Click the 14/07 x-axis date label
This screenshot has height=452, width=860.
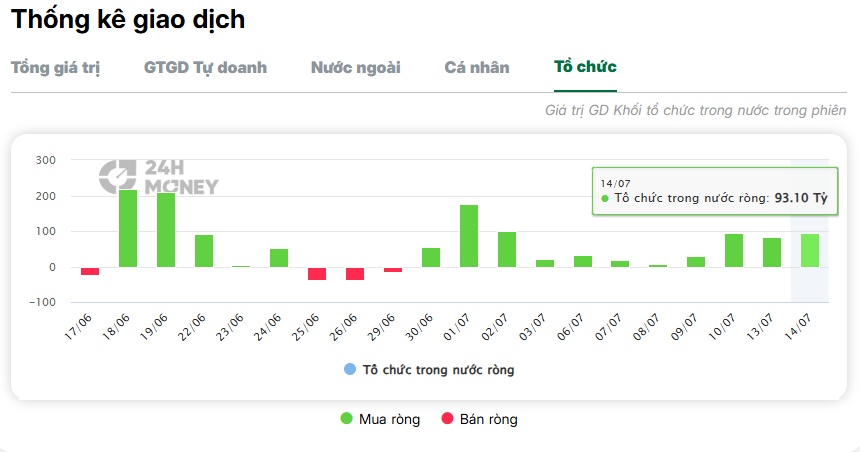click(x=798, y=327)
